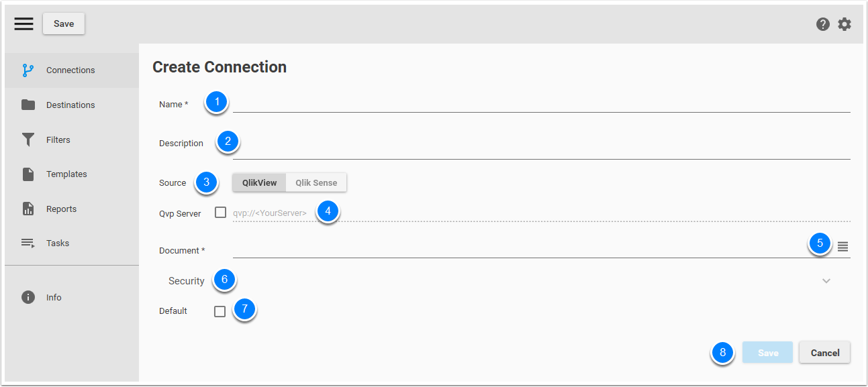Open the hamburger menu
The width and height of the screenshot is (868, 387).
click(x=23, y=23)
